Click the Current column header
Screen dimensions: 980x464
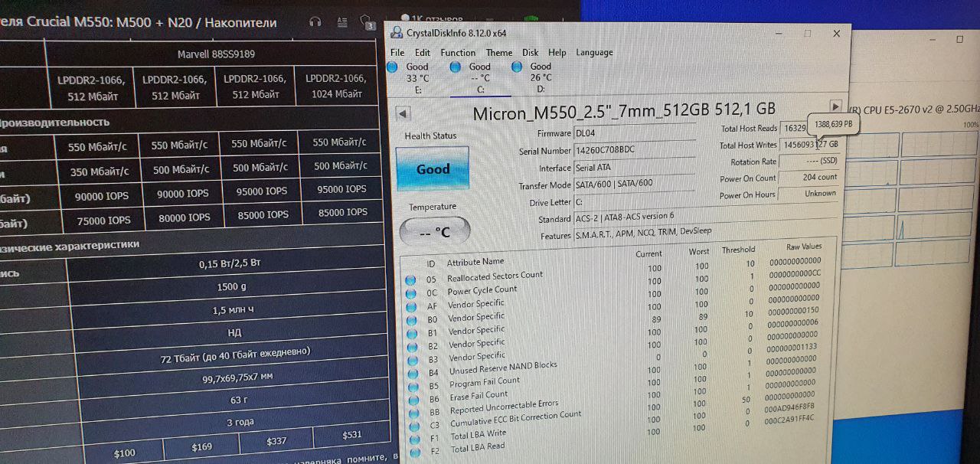pyautogui.click(x=648, y=254)
